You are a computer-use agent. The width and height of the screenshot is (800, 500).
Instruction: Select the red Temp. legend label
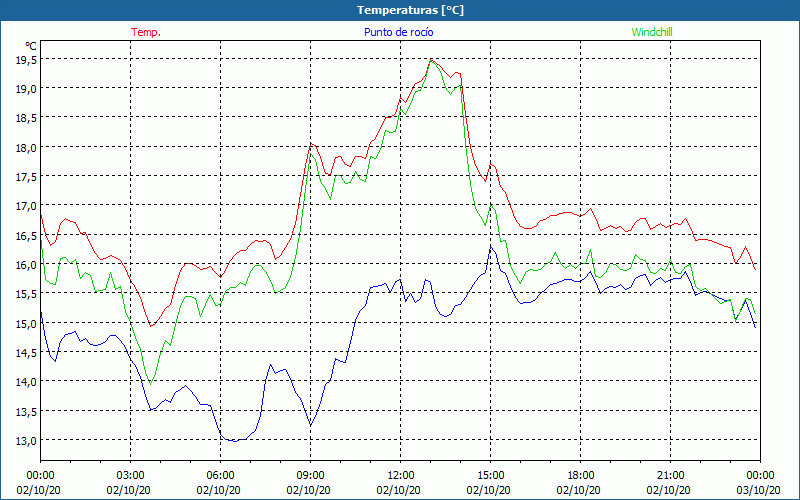click(146, 32)
